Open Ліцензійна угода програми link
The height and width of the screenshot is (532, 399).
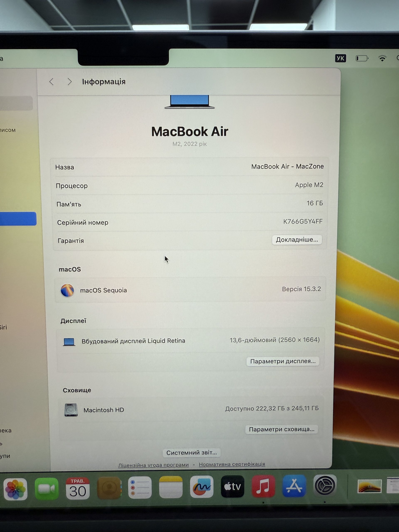tap(153, 465)
